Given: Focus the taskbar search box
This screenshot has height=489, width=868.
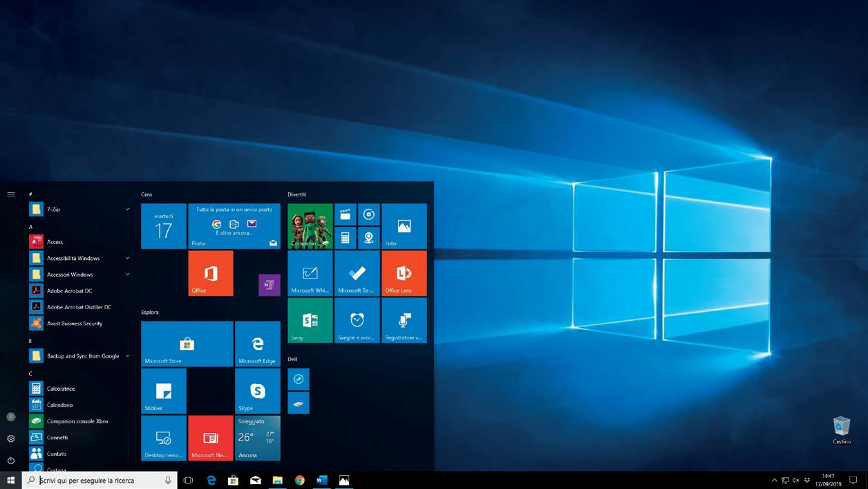Looking at the screenshot, I should (100, 480).
